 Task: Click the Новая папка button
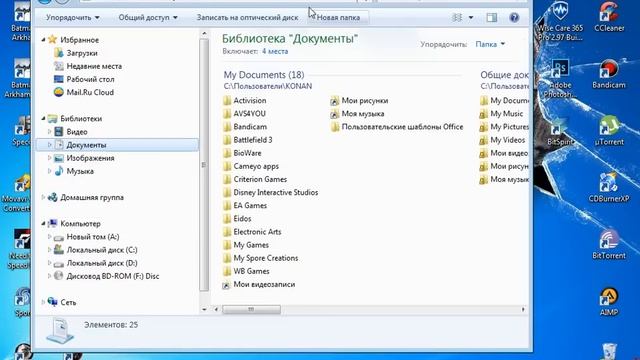(338, 18)
